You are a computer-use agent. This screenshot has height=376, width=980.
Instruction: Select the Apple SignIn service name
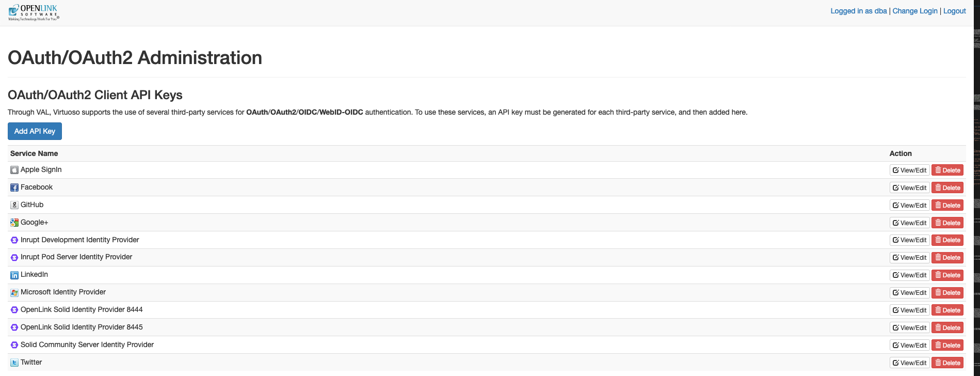pos(41,169)
